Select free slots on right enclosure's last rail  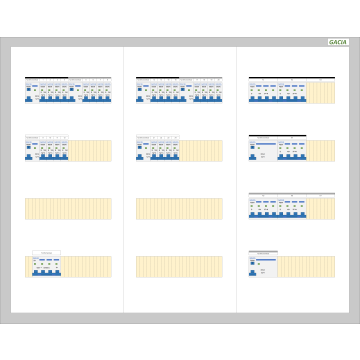coord(306,267)
